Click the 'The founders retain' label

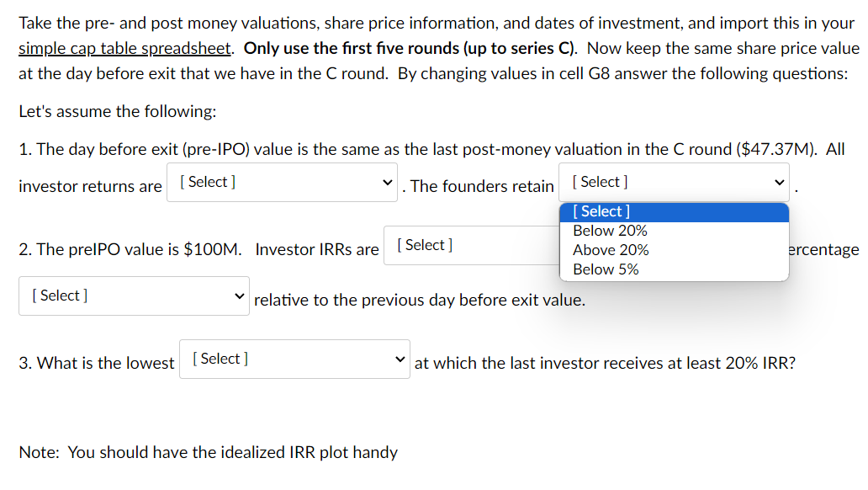pos(482,187)
